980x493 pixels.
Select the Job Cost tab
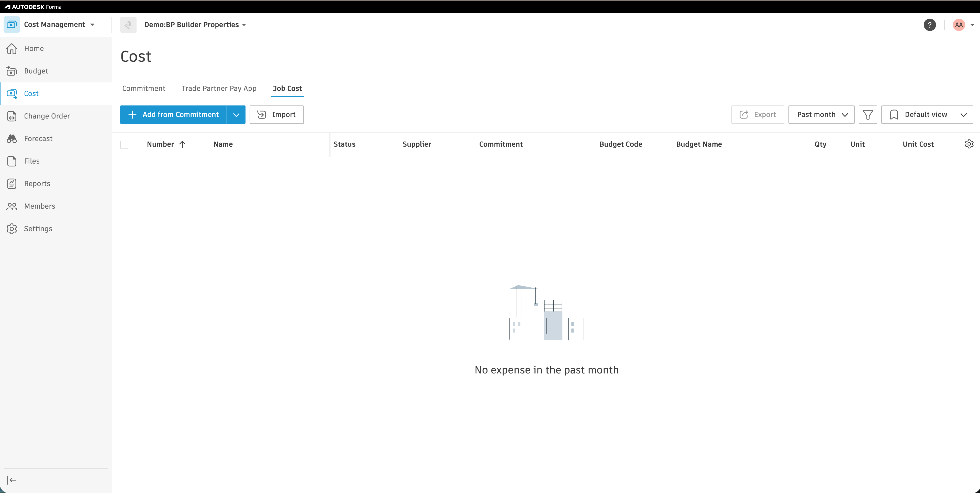point(287,88)
